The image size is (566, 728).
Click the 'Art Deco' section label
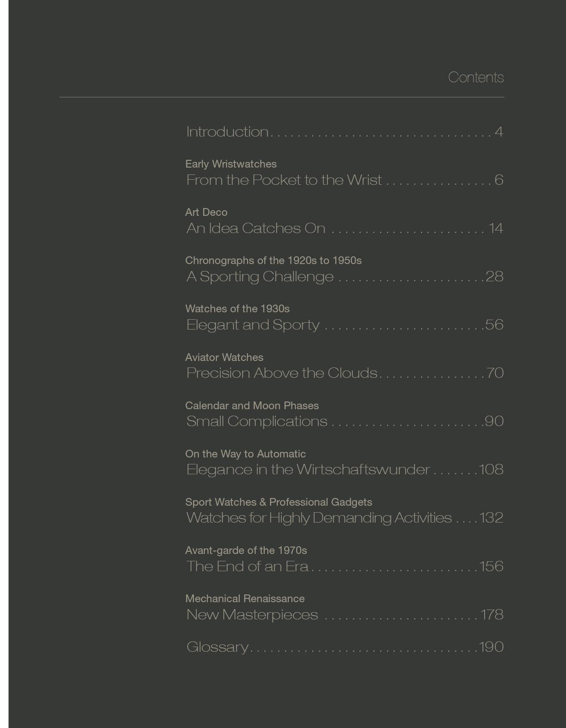click(206, 212)
